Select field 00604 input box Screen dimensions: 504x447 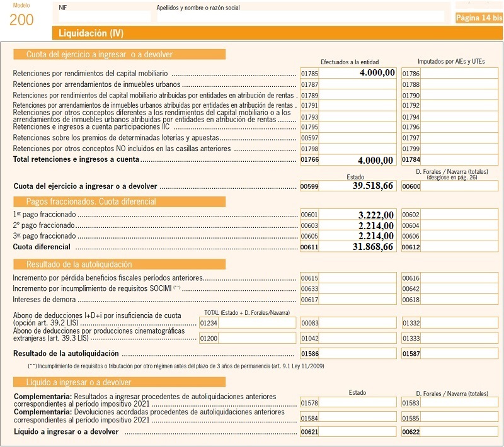pyautogui.click(x=459, y=225)
